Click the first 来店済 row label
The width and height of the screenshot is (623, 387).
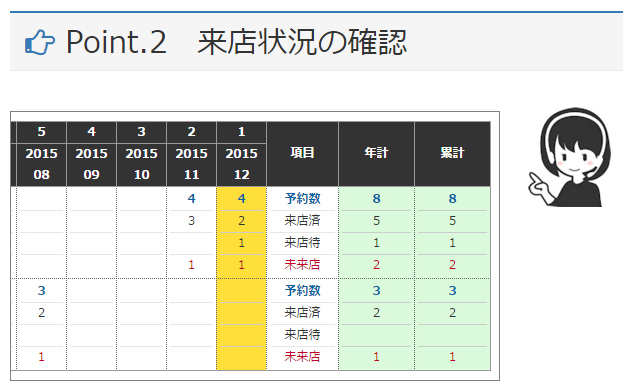[302, 221]
